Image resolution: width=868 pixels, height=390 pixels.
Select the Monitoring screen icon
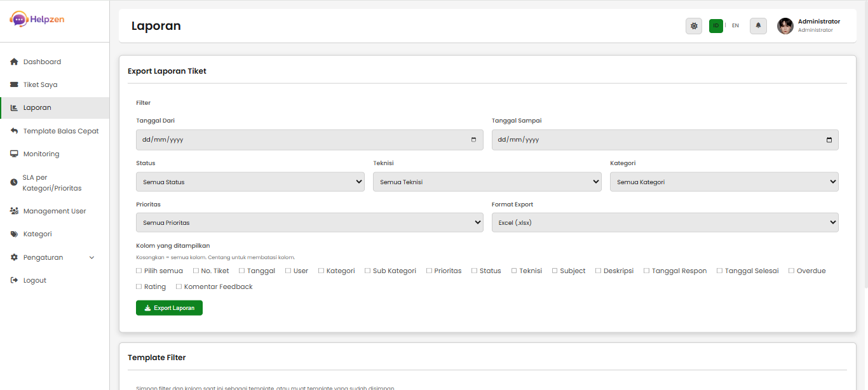point(13,153)
